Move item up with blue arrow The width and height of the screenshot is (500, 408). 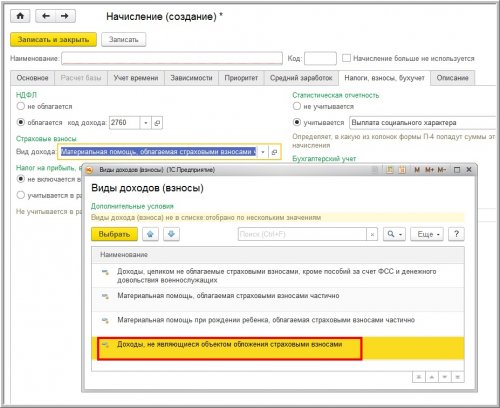150,234
